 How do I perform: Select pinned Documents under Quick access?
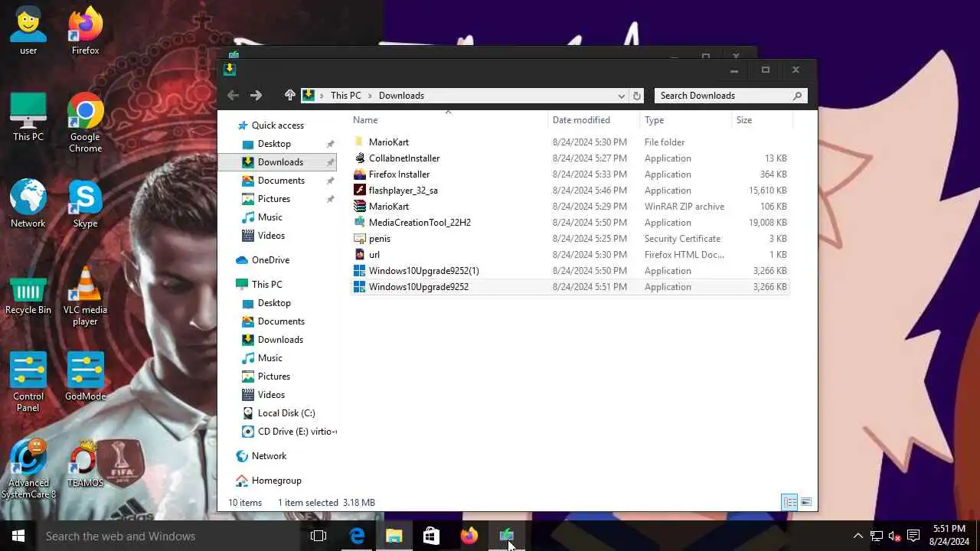click(281, 181)
